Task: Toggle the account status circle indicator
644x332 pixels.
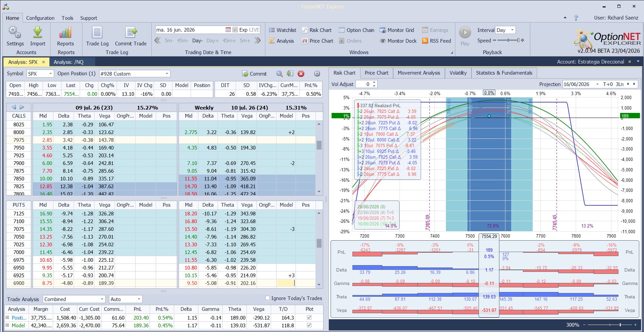Action: pyautogui.click(x=630, y=62)
